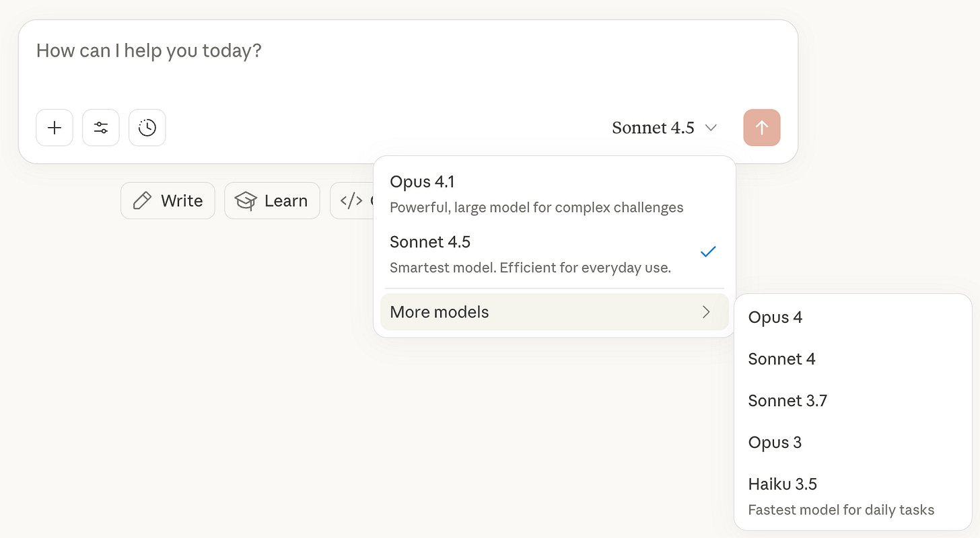Click the code brackets icon
The image size is (980, 538).
point(351,200)
